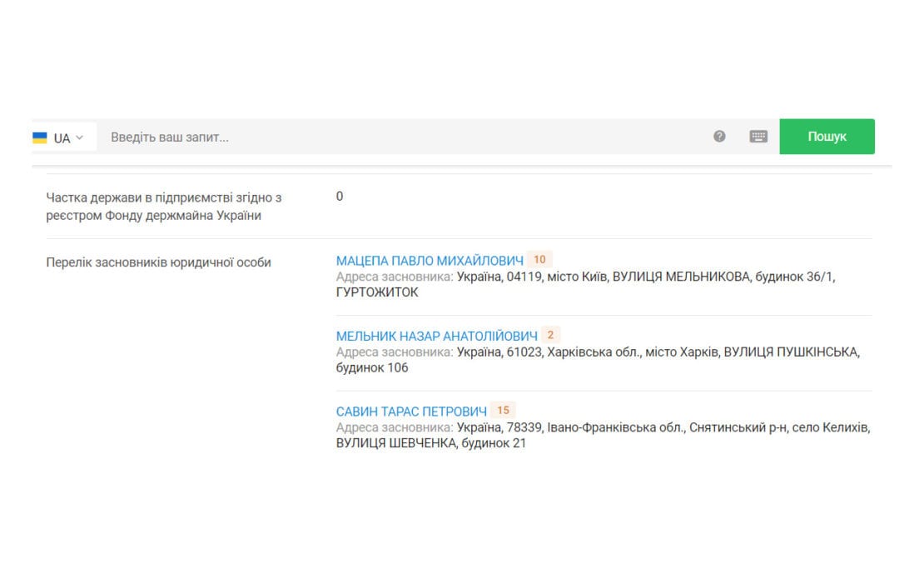Screen dimensions: 924x569
Task: Click the badge 2 next to Мельник
Action: (550, 335)
